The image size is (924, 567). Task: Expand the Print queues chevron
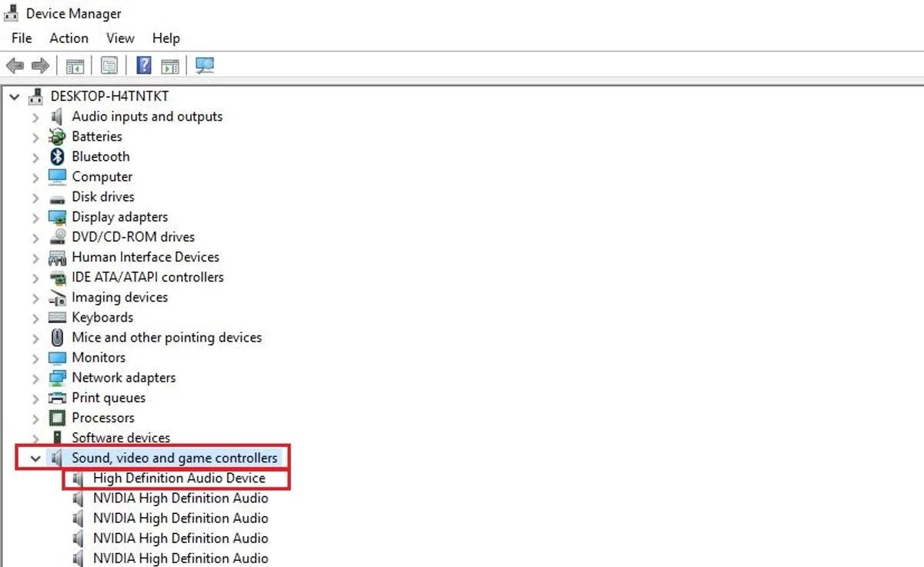pos(35,399)
